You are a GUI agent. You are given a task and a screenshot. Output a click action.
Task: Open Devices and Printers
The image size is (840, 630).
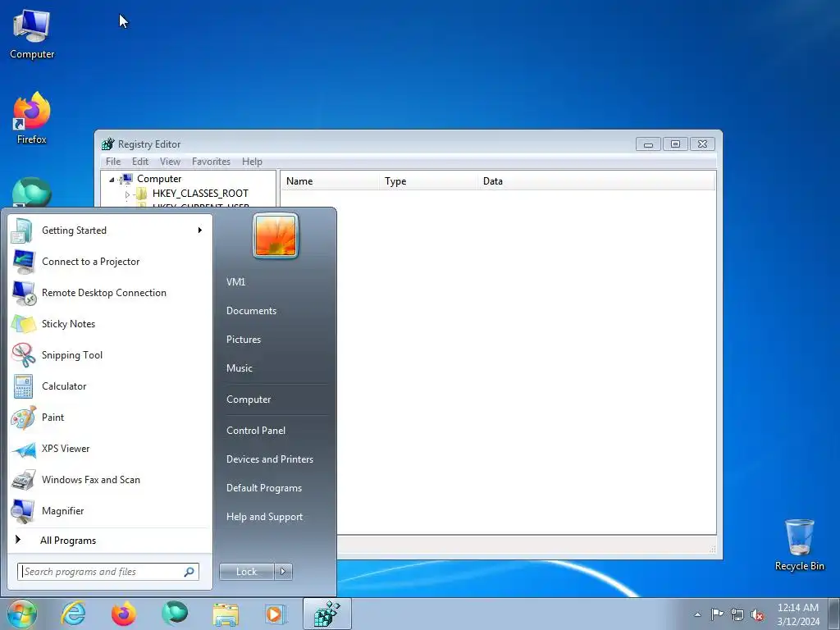pyautogui.click(x=269, y=459)
